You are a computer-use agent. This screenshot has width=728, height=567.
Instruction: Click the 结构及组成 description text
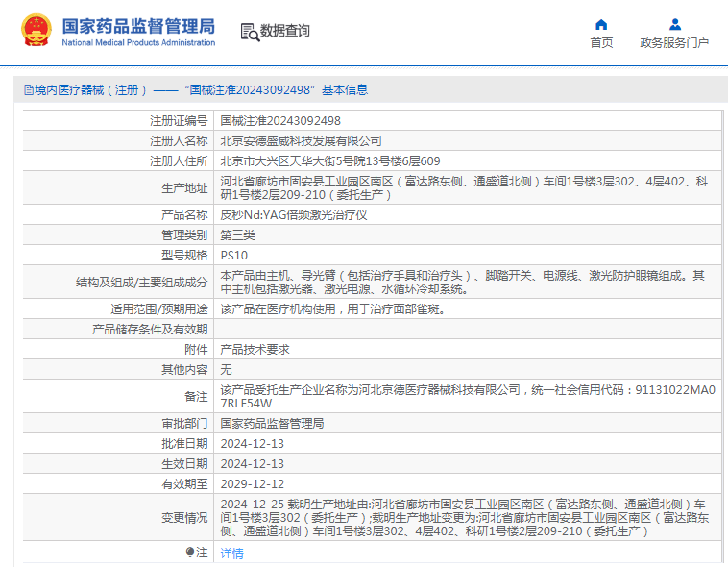point(462,283)
